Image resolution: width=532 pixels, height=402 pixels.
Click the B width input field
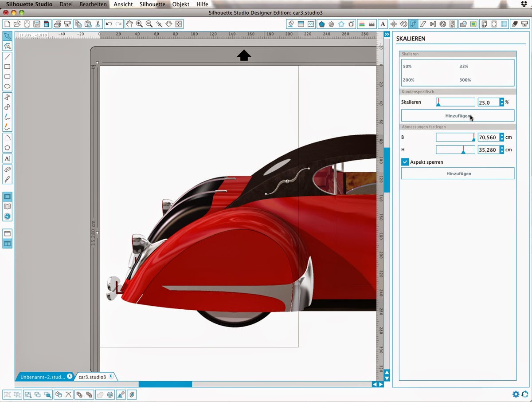pyautogui.click(x=488, y=138)
